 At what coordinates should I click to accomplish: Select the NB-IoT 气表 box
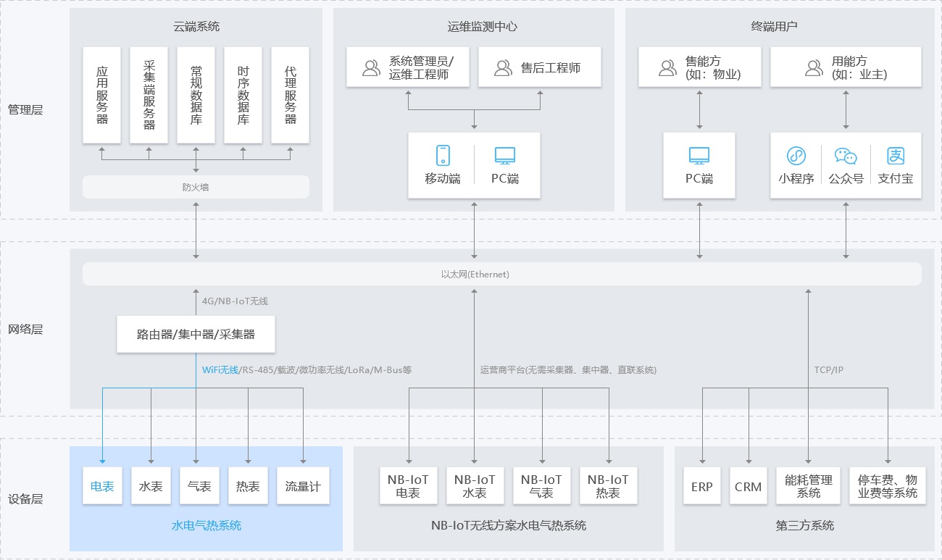pos(541,486)
